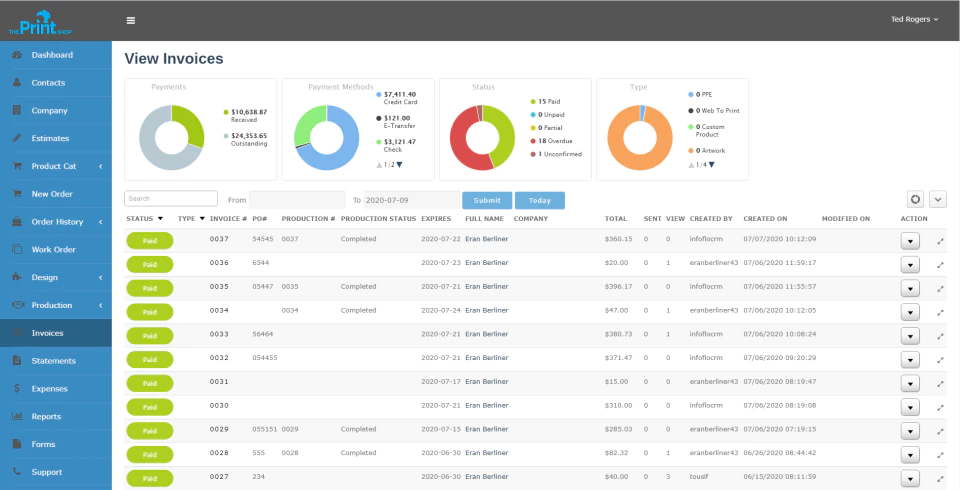
Task: Click the Estimates pencil icon in sidebar
Action: 17,138
